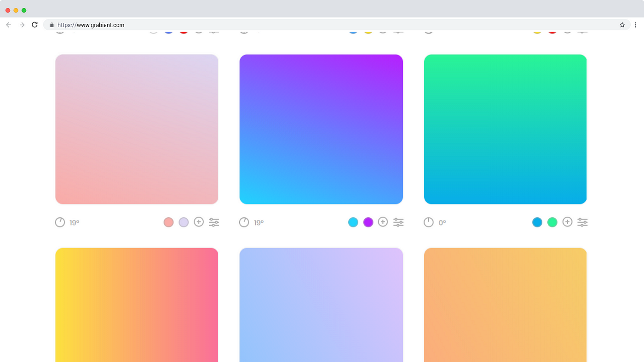Add a color stop to green-blue gradient
The width and height of the screenshot is (644, 362).
568,222
